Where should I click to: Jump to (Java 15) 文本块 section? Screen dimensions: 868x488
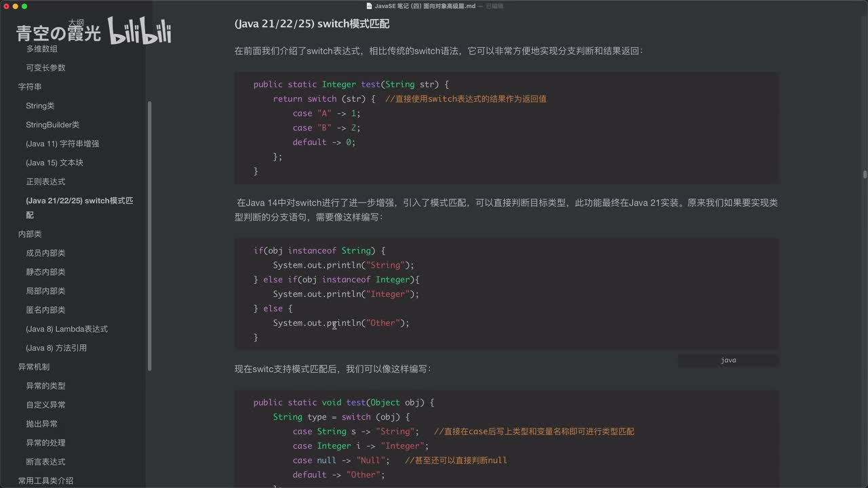[x=54, y=163]
